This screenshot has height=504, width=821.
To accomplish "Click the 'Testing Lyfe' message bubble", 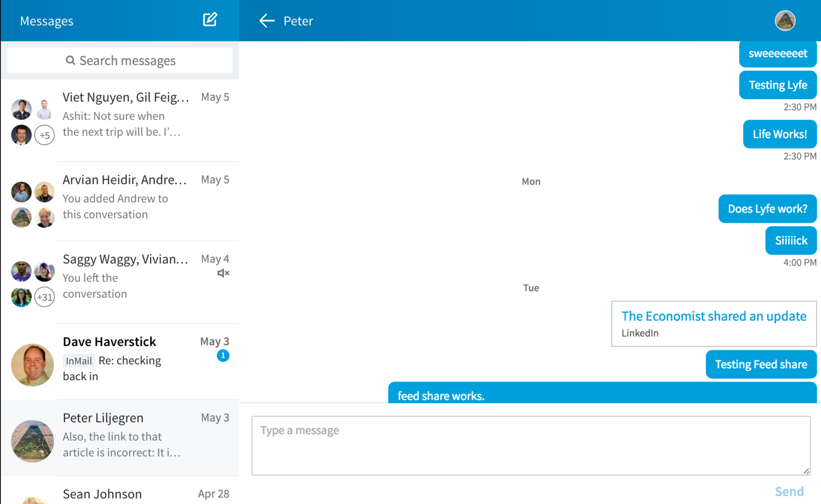I will (x=778, y=85).
